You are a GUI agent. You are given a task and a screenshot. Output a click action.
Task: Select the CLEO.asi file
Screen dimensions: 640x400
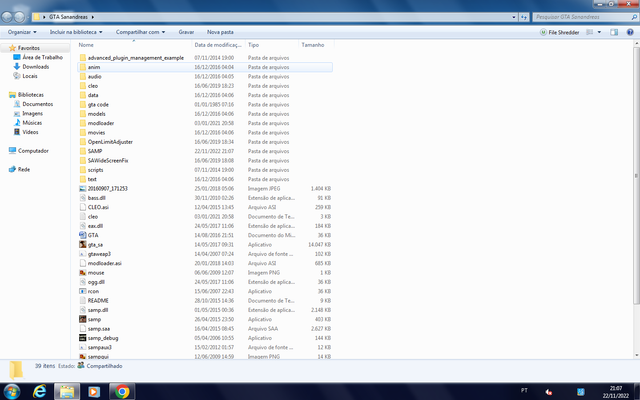[98, 207]
